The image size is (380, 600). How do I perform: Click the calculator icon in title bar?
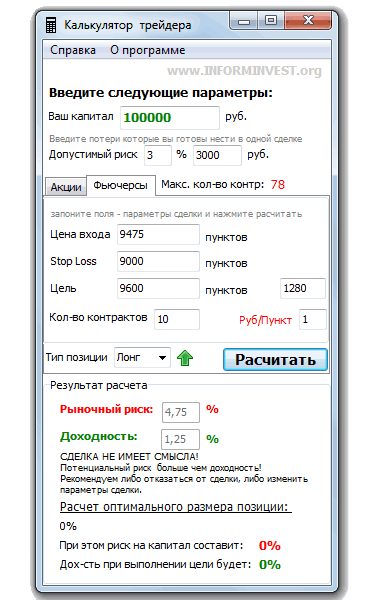click(x=51, y=25)
